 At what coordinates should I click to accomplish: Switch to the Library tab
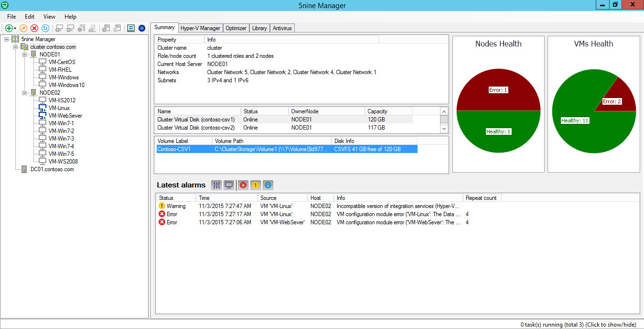[259, 28]
